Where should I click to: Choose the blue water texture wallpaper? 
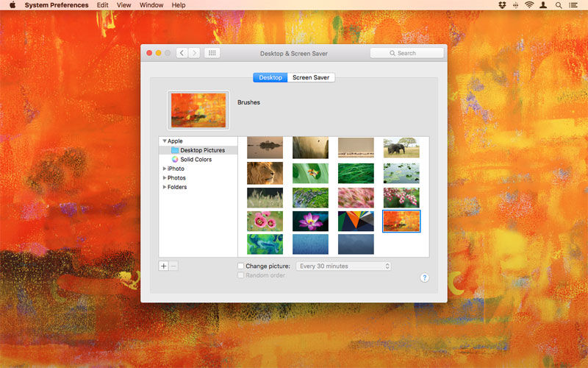(x=310, y=244)
